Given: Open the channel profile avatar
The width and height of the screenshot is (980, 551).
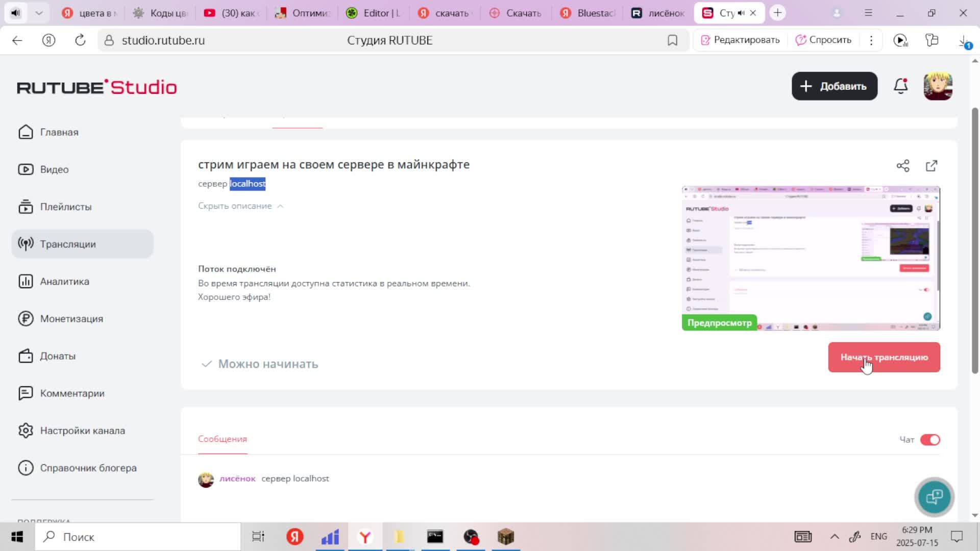Looking at the screenshot, I should [938, 86].
